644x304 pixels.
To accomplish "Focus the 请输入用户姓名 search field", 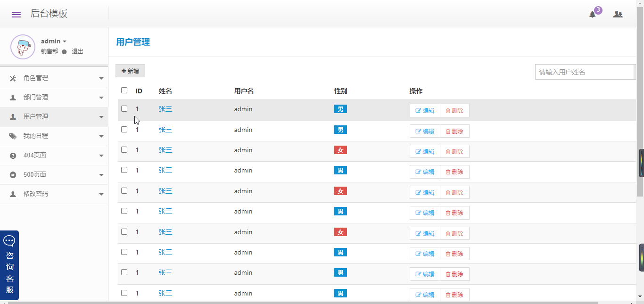I will [584, 72].
